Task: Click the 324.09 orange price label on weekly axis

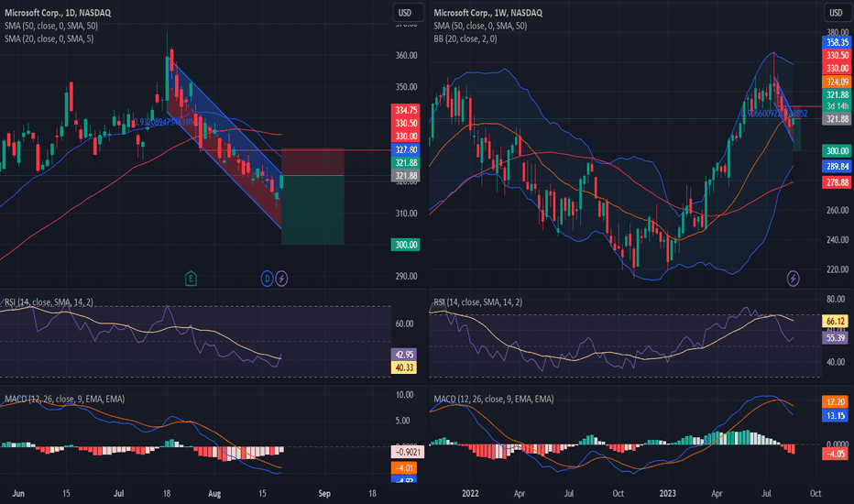Action: [837, 82]
